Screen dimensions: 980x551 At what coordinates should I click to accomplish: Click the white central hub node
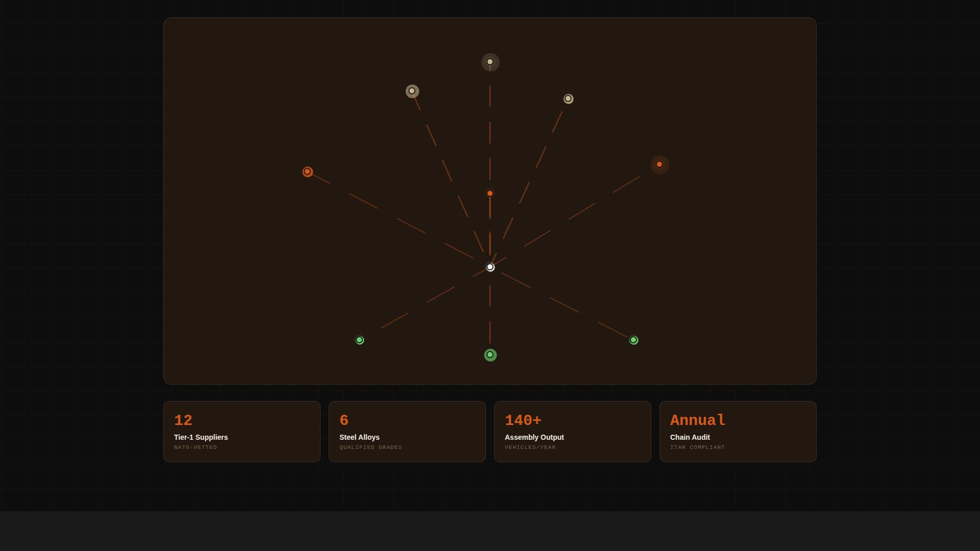point(490,267)
